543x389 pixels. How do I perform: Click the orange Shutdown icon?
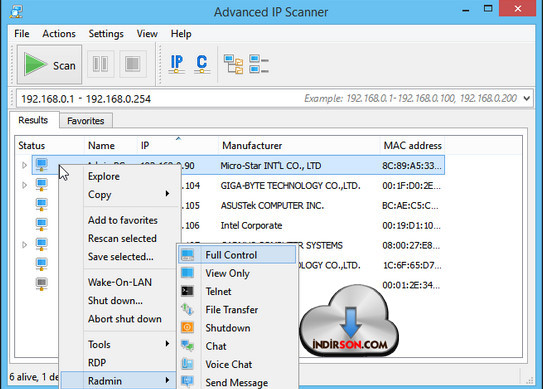188,327
